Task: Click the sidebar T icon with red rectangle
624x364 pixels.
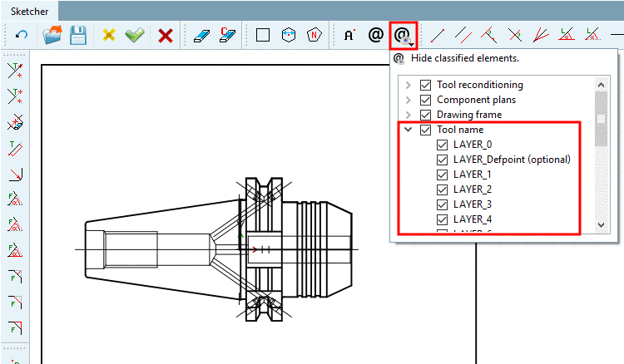Action: tap(16, 149)
